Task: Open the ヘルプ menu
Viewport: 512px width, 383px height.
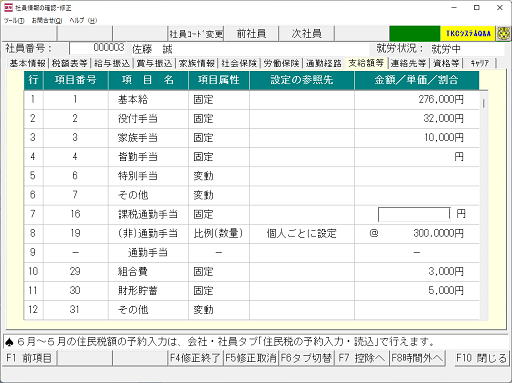Action: (x=83, y=21)
